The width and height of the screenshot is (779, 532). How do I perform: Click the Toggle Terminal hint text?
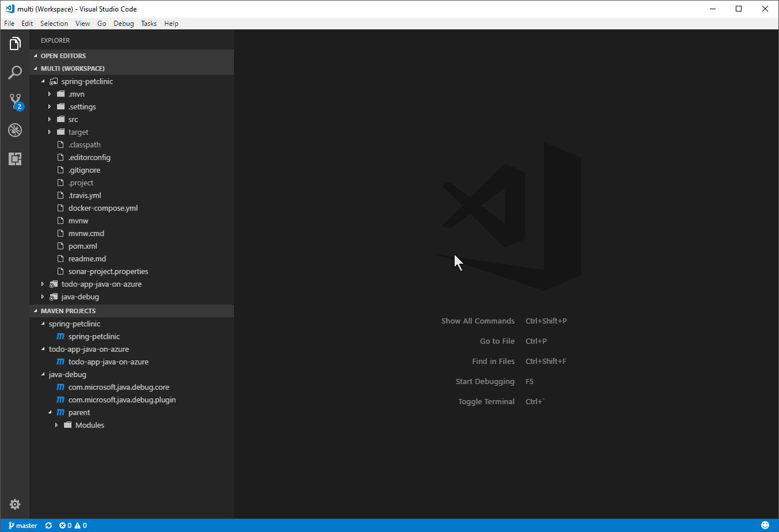tap(486, 402)
